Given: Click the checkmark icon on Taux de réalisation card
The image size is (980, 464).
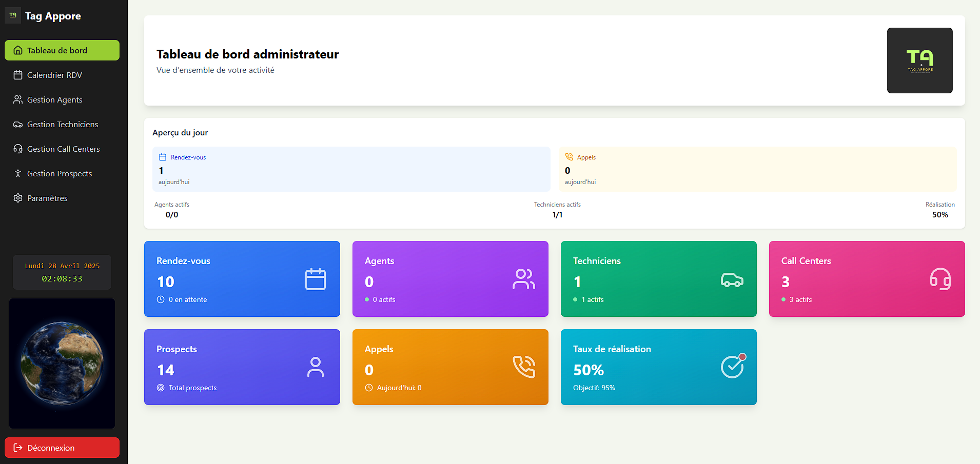Looking at the screenshot, I should tap(732, 367).
